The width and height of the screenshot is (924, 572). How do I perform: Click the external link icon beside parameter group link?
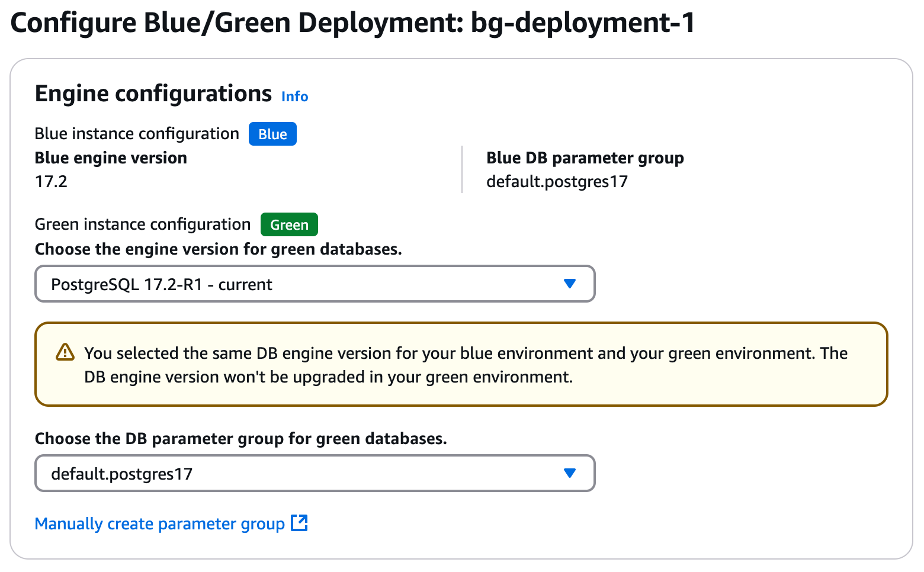301,523
